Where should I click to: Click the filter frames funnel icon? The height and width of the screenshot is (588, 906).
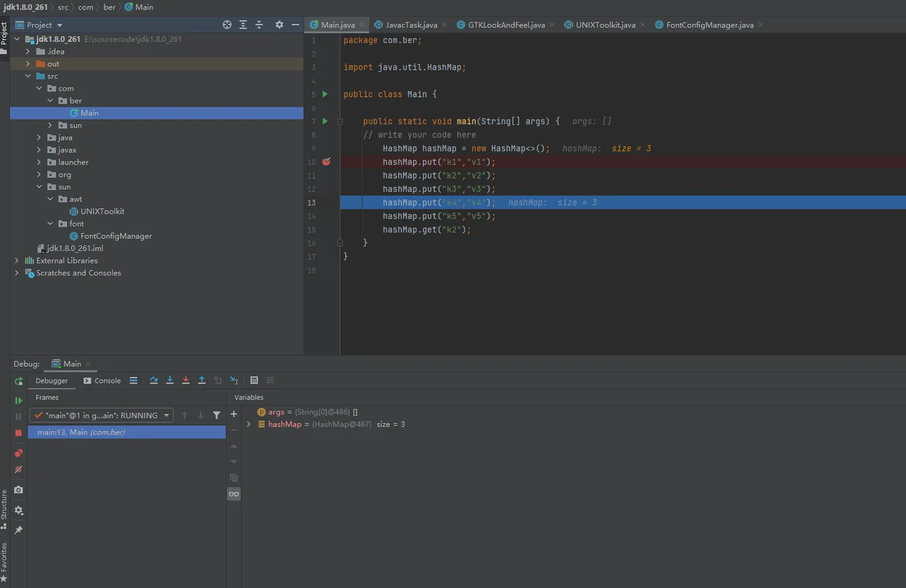[x=217, y=415]
